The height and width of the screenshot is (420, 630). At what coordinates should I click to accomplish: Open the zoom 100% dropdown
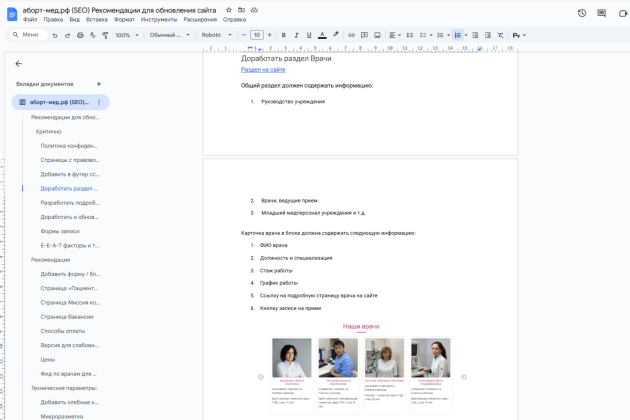point(127,35)
